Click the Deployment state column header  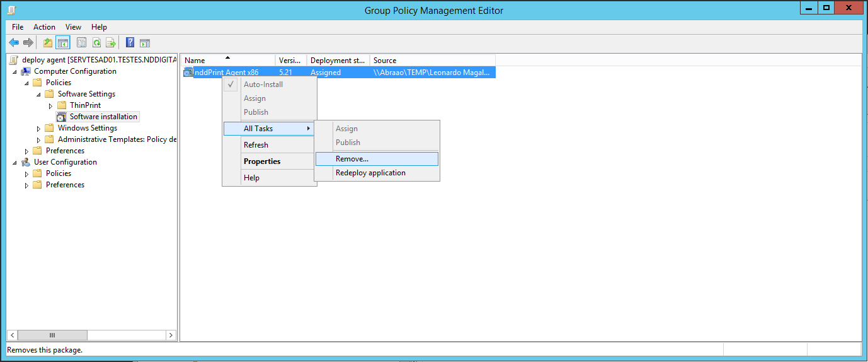click(338, 61)
